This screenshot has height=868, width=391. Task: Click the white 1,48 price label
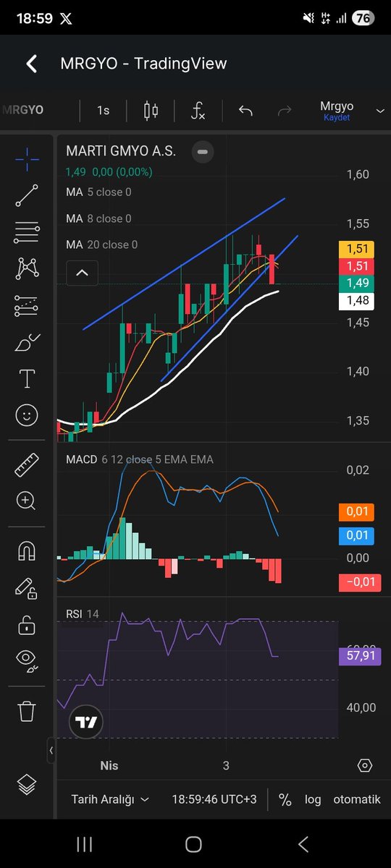point(356,301)
